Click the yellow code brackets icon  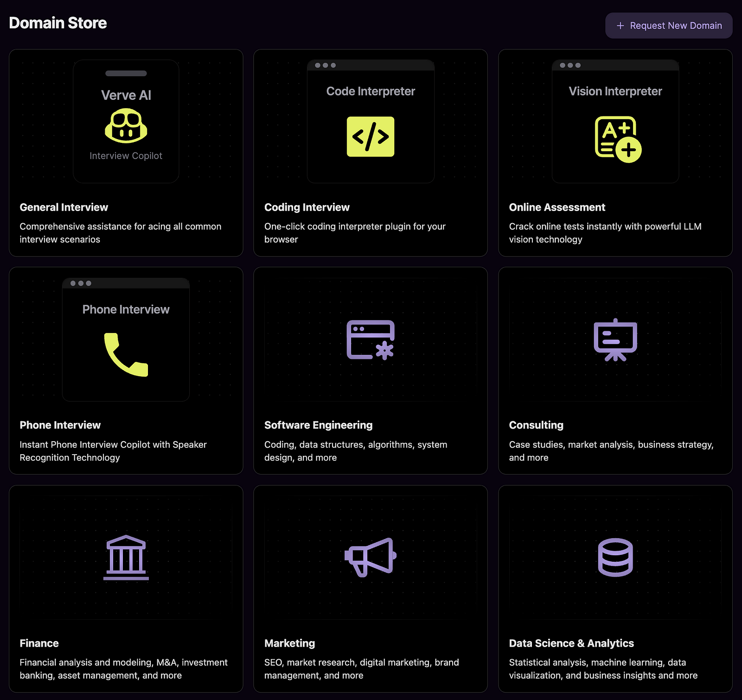(x=371, y=136)
